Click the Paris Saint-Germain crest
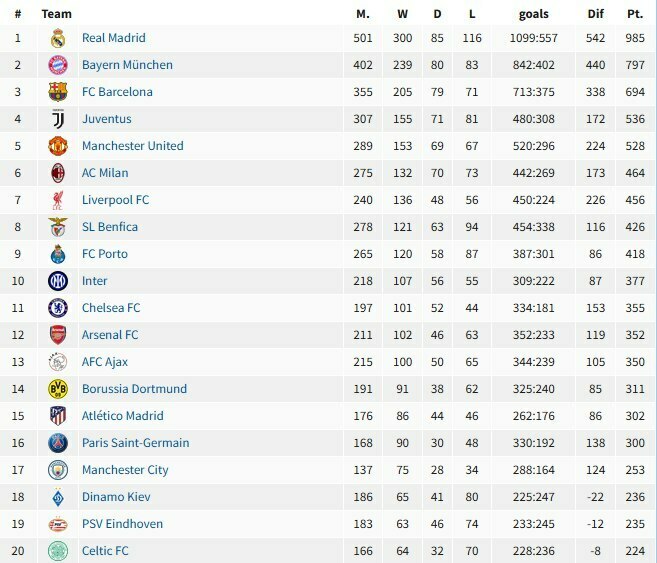 pyautogui.click(x=58, y=443)
